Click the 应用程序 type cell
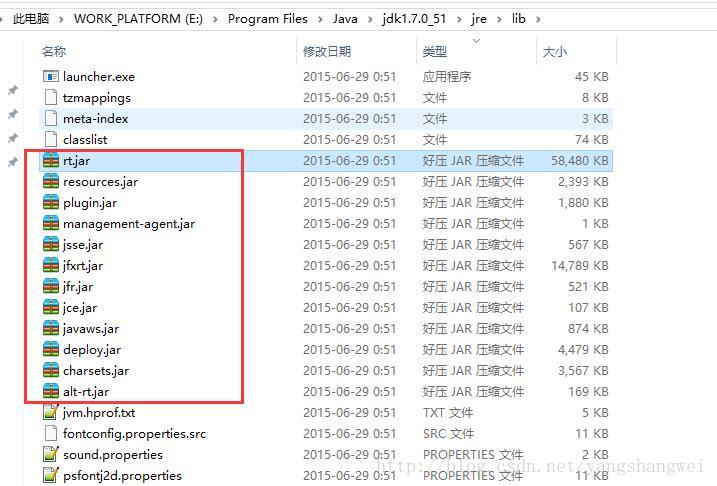Image resolution: width=717 pixels, height=486 pixels. pyautogui.click(x=447, y=76)
